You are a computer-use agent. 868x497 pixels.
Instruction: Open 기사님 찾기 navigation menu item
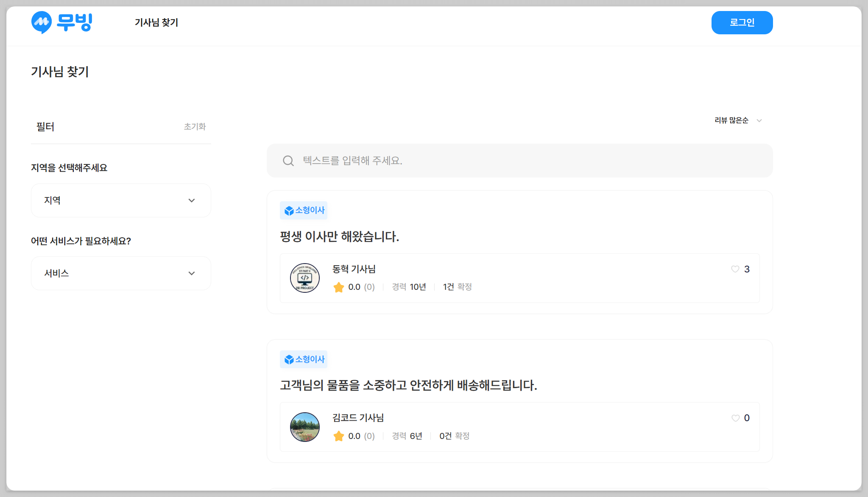[x=156, y=22]
